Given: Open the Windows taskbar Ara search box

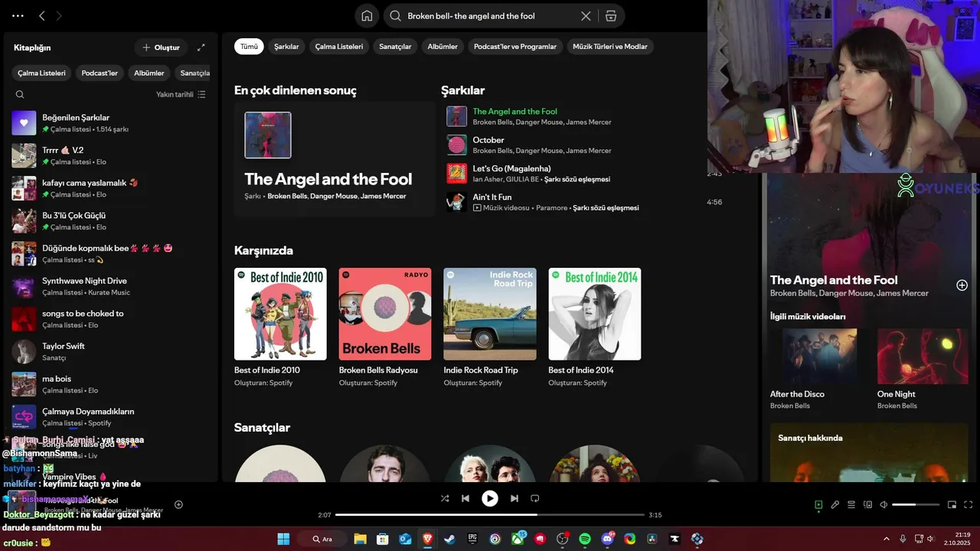Looking at the screenshot, I should pos(322,539).
